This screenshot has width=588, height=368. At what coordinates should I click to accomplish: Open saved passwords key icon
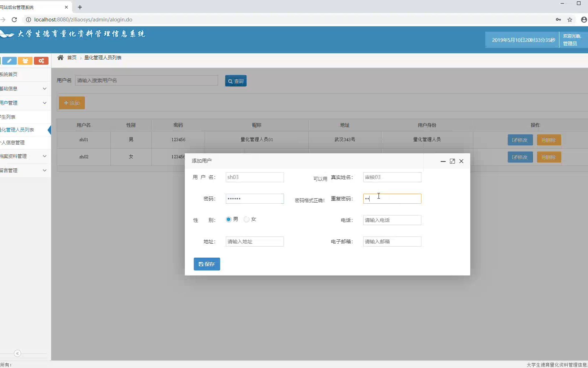click(x=558, y=20)
